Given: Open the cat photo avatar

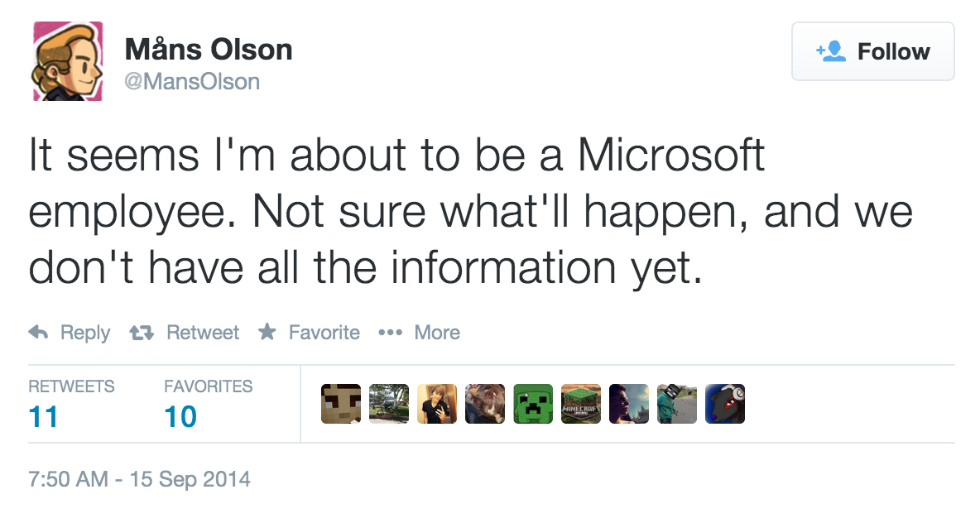Looking at the screenshot, I should click(485, 405).
